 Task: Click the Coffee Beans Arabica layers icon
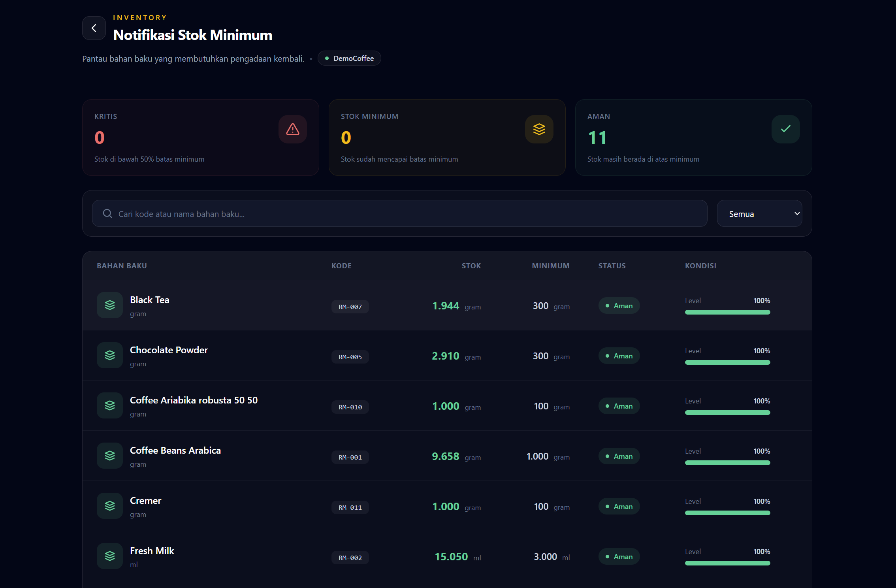tap(110, 456)
